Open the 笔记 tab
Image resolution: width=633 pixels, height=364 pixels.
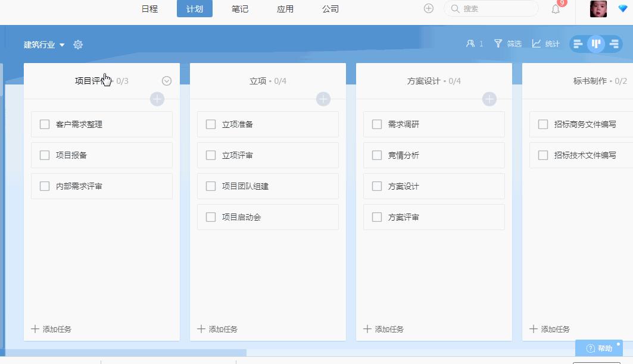click(240, 9)
